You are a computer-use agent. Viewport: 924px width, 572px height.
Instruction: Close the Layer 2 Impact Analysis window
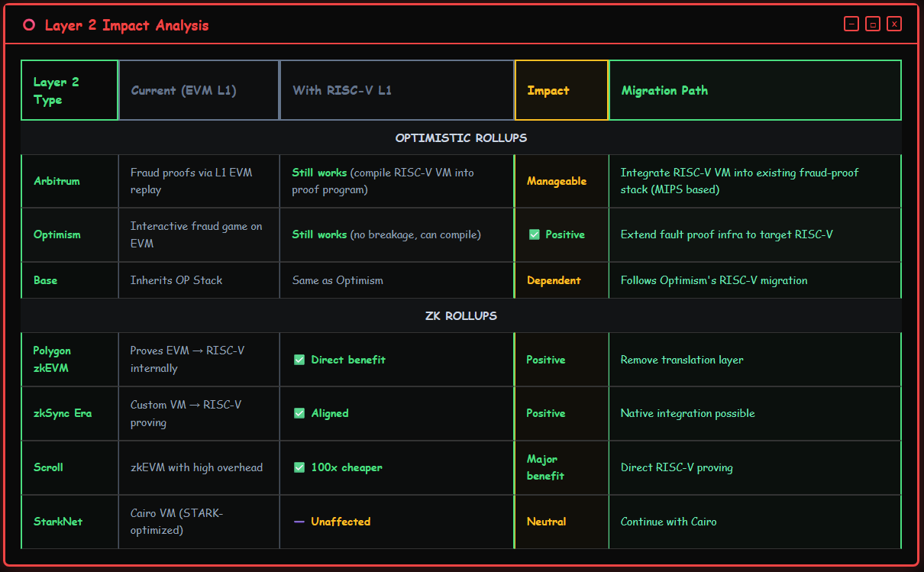pyautogui.click(x=894, y=24)
